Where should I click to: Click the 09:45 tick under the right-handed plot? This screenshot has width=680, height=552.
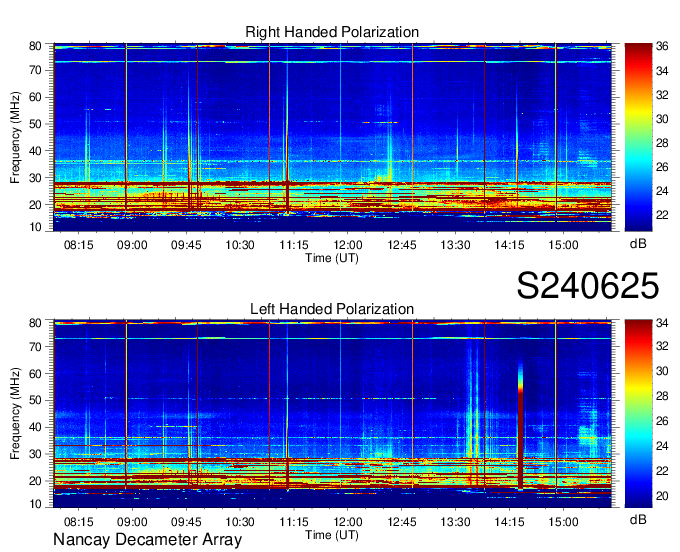[186, 245]
